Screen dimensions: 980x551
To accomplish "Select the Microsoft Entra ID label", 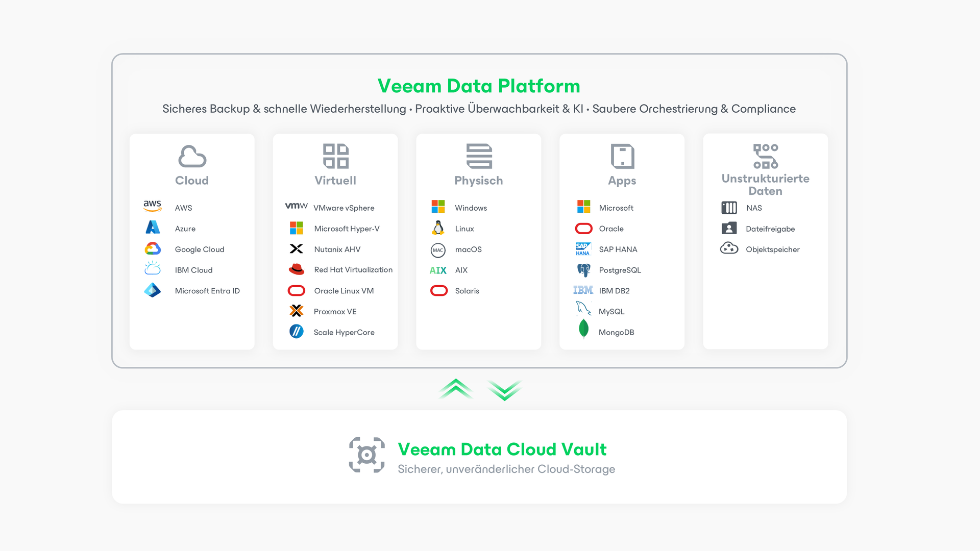I will [207, 291].
